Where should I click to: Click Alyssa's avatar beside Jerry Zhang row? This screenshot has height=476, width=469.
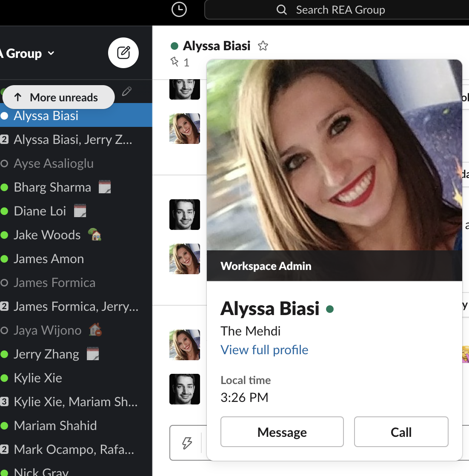coord(184,345)
